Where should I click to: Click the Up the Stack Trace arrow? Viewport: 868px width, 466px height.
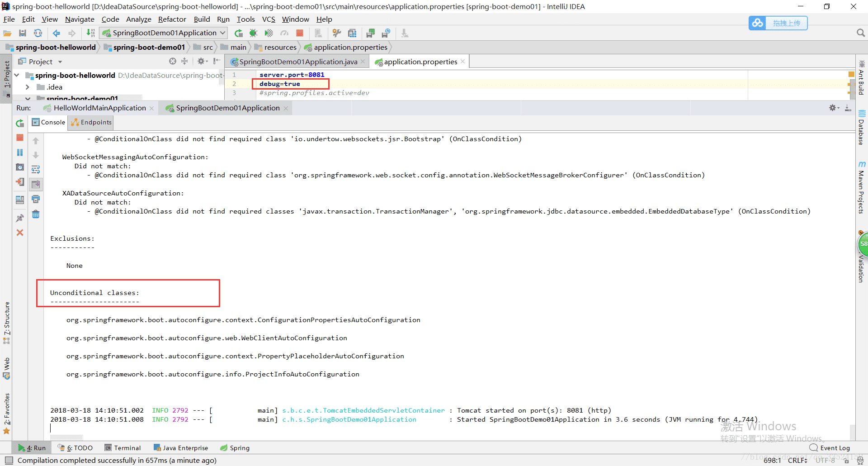pyautogui.click(x=36, y=141)
